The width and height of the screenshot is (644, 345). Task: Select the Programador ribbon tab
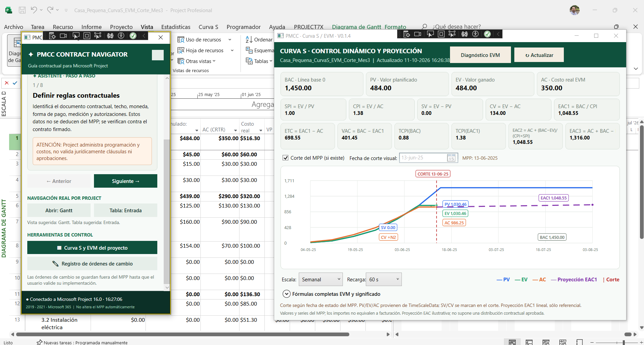coord(244,27)
